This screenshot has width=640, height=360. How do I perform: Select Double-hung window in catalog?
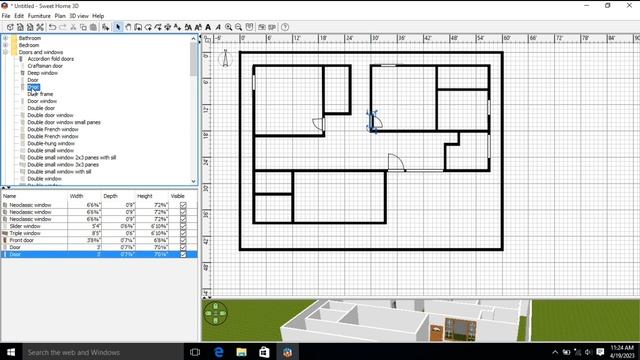(x=51, y=144)
